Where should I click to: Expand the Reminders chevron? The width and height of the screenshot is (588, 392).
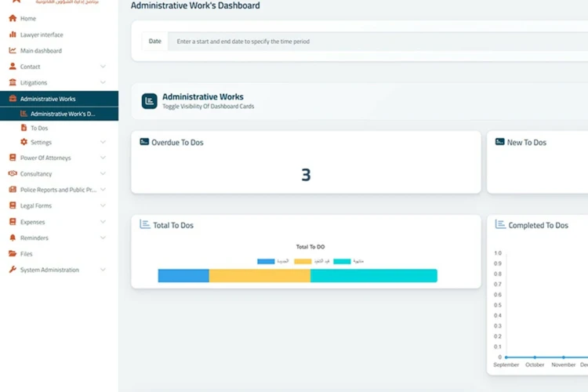[x=103, y=238]
